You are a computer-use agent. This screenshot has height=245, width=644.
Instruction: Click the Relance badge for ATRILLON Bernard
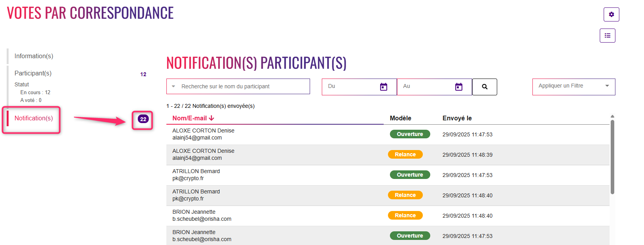(x=405, y=195)
